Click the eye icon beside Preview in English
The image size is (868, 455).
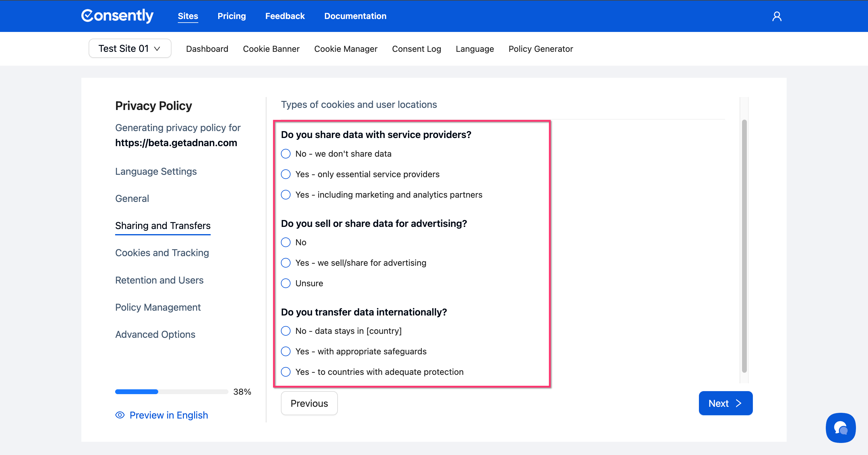point(120,415)
